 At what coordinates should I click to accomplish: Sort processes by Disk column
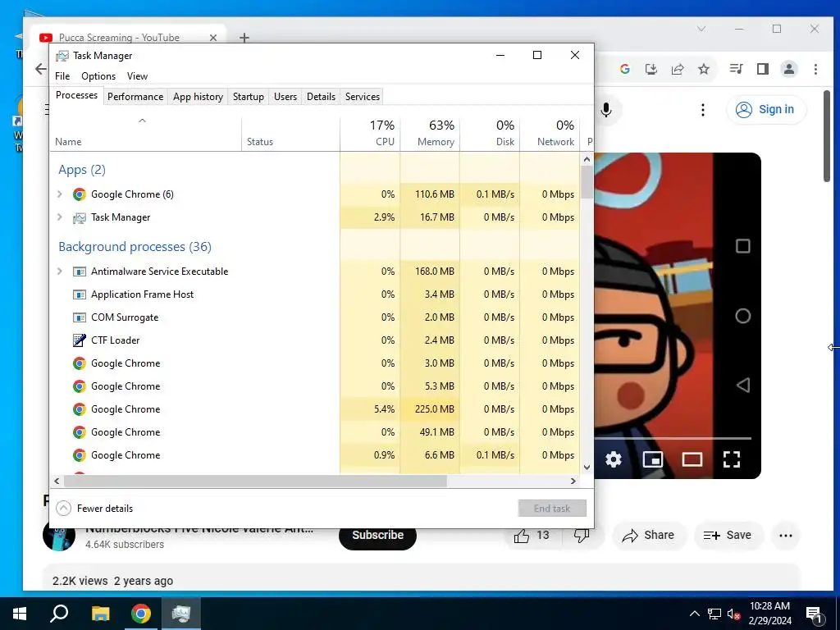(491, 133)
